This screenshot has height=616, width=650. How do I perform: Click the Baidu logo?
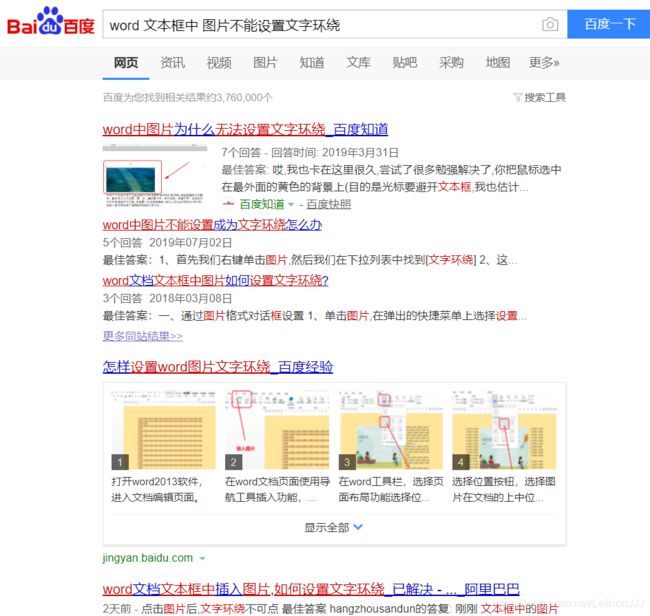51,21
